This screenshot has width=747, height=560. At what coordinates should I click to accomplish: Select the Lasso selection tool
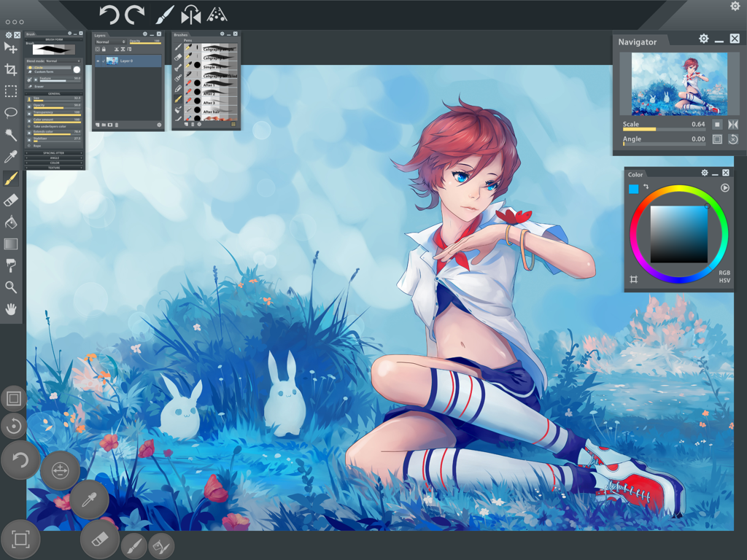pos(11,112)
